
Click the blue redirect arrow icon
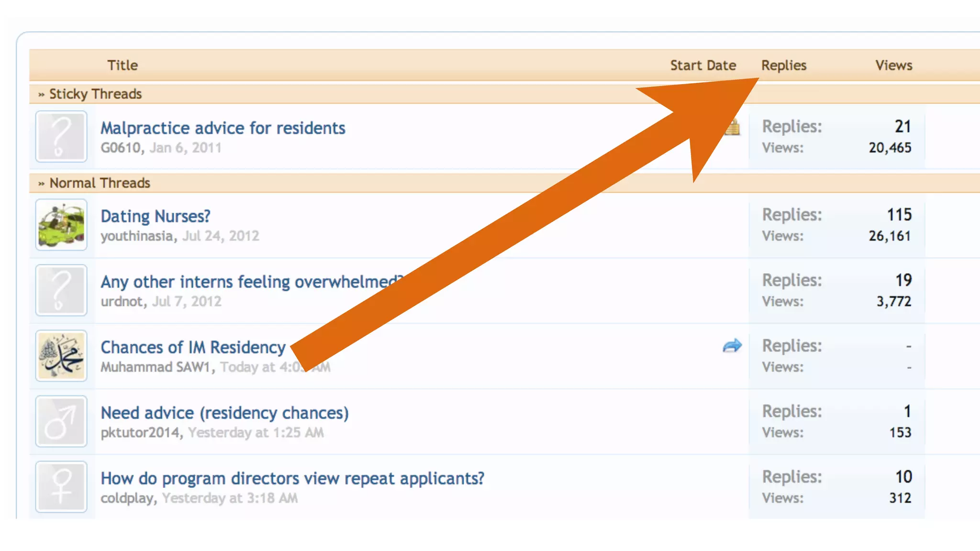pyautogui.click(x=732, y=345)
